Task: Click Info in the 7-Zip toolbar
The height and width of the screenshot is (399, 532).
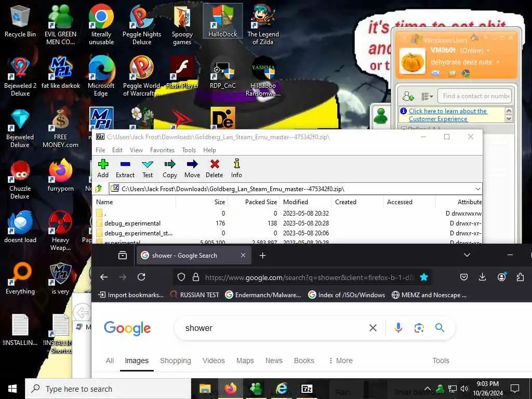Action: tap(236, 169)
